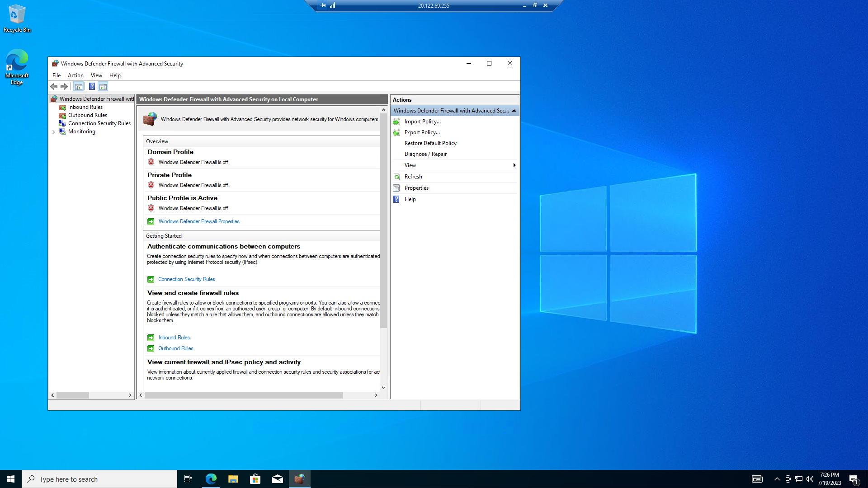
Task: Select Connection Security Rules in the tree
Action: pos(99,123)
